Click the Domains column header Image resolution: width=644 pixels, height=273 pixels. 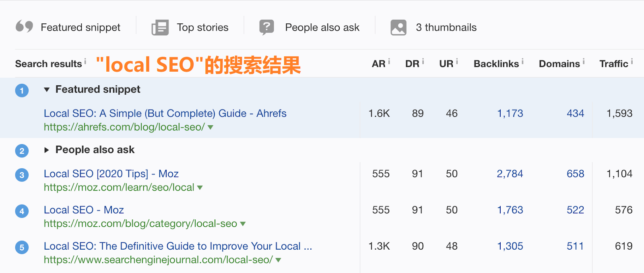point(559,63)
